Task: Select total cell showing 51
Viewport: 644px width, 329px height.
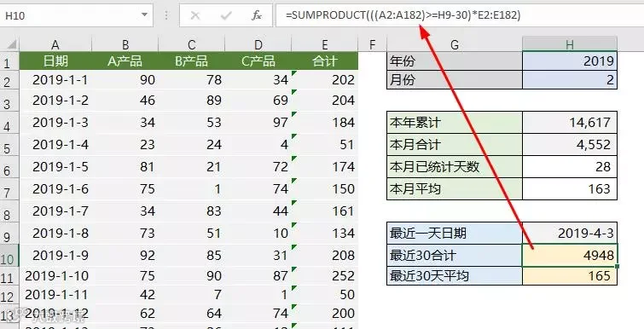Action: click(x=324, y=144)
